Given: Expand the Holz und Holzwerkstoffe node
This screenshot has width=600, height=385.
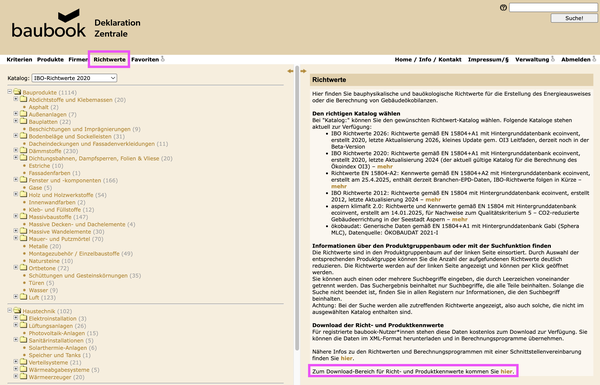Looking at the screenshot, I should coord(16,194).
